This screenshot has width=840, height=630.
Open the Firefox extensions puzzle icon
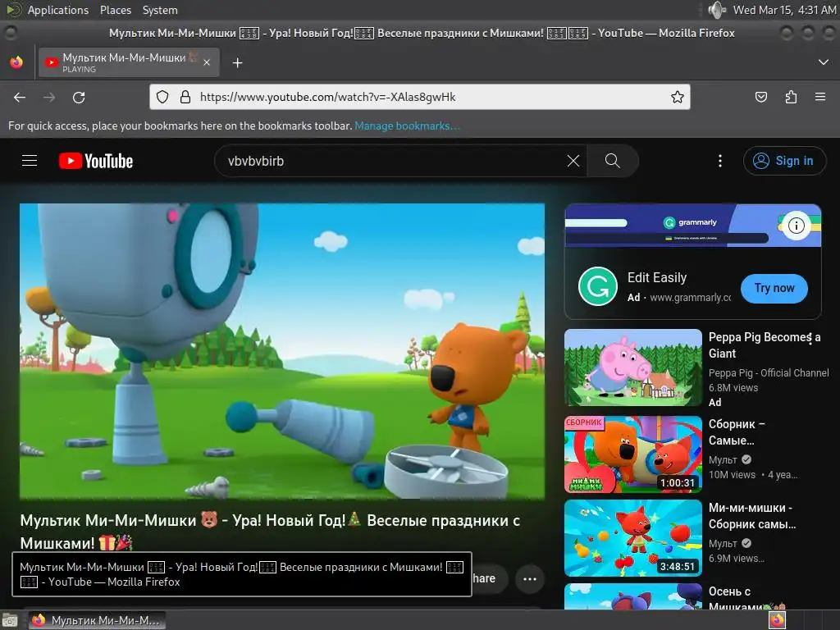(791, 97)
